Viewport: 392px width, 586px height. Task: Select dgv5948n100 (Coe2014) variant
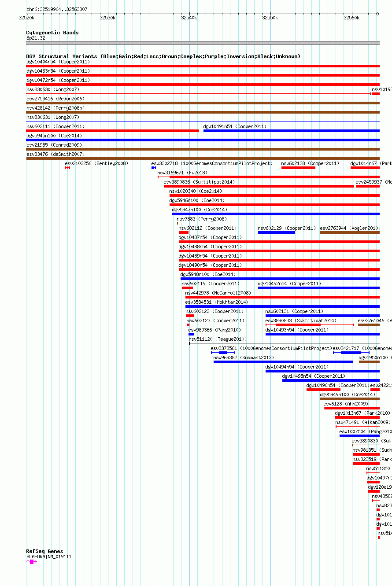(x=280, y=279)
